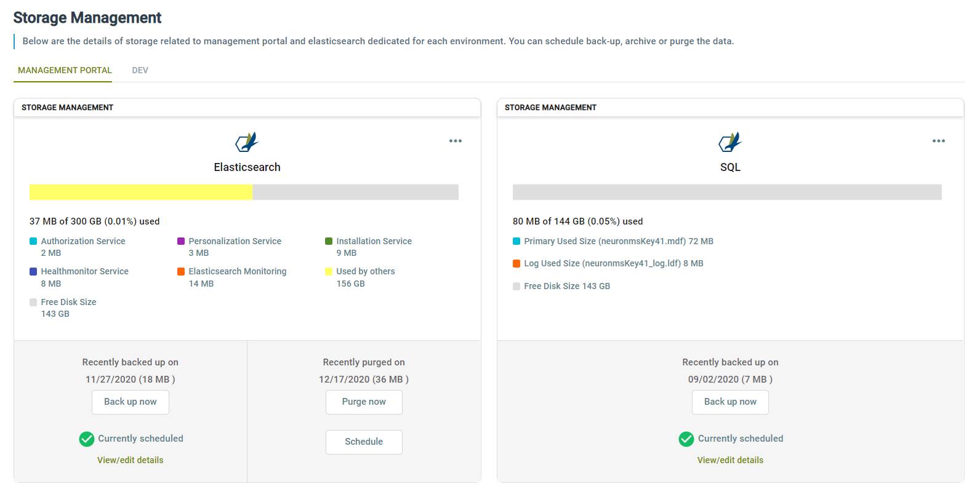Click green check icon under Elasticsearch backup
980x489 pixels.
87,439
